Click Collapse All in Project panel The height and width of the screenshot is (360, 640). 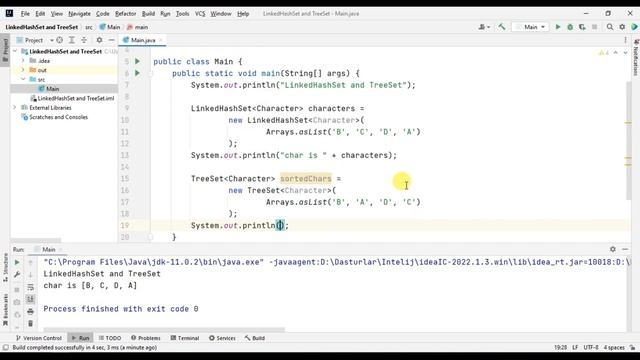(x=84, y=40)
